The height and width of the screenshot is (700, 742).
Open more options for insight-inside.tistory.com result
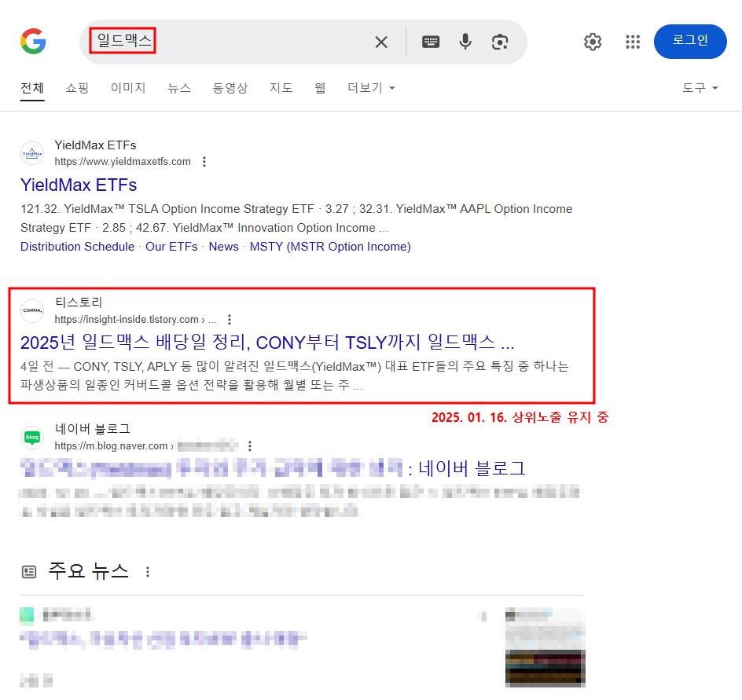pos(230,320)
